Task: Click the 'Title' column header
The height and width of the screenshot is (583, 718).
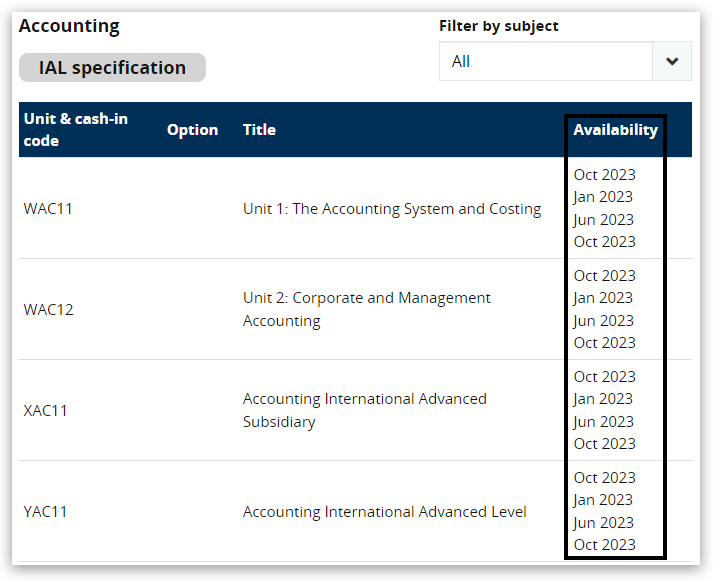Action: [x=259, y=130]
